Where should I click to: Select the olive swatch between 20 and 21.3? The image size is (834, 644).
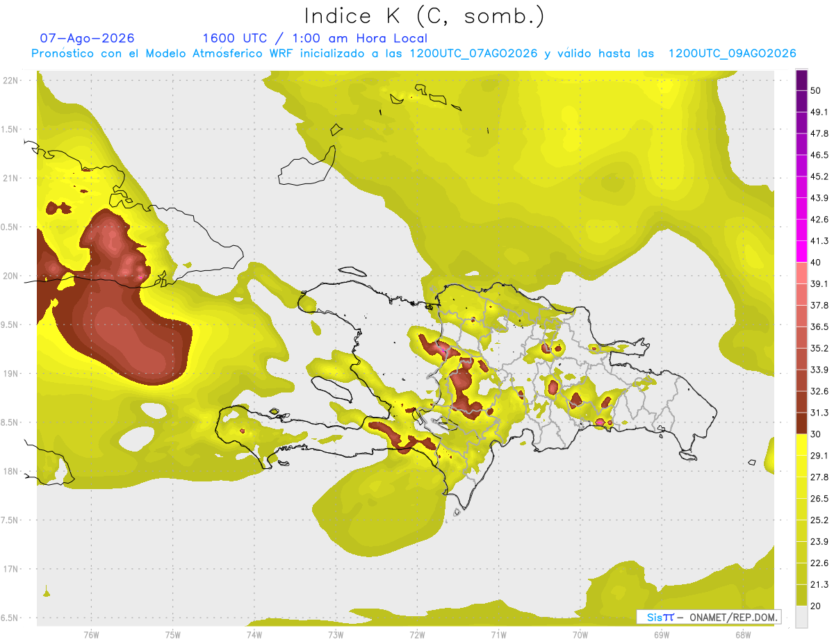801,595
